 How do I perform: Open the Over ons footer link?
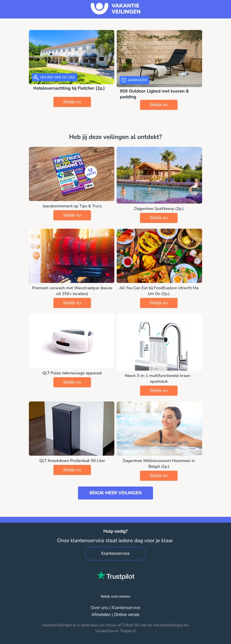coord(99,608)
